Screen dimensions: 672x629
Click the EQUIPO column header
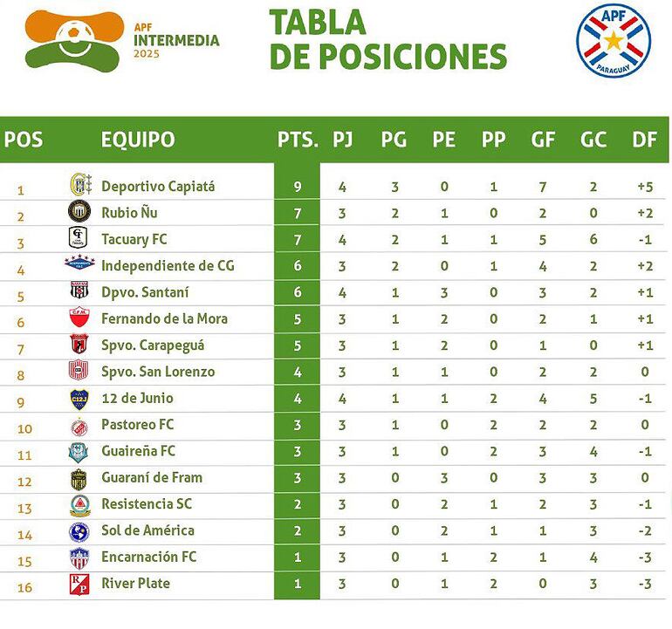[138, 140]
